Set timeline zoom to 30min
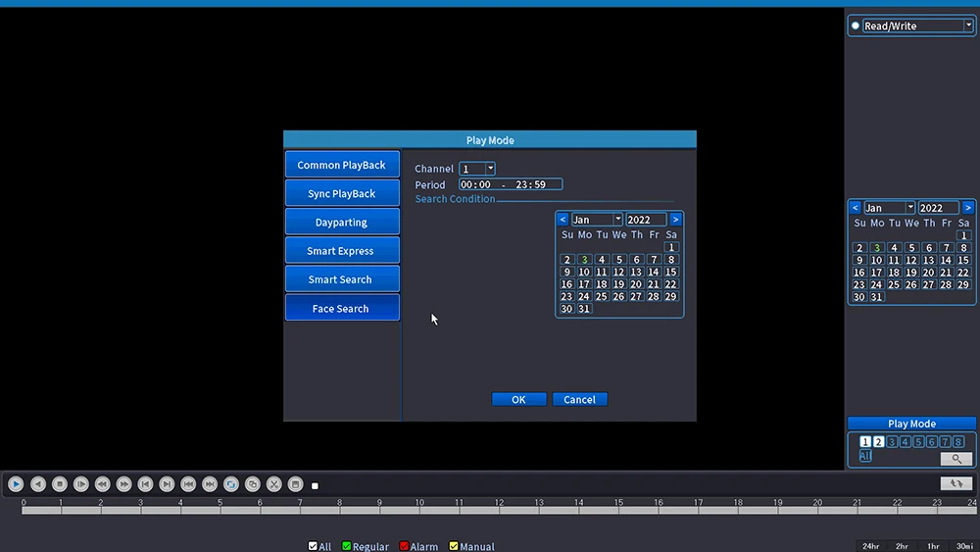 (x=964, y=546)
